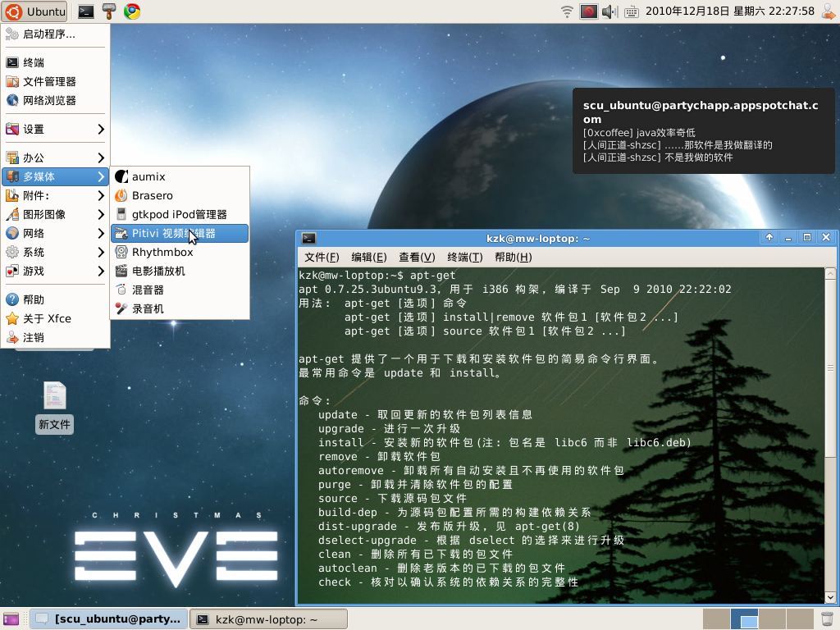
Task: Click the 'apt-get' command prompt line
Action: pos(377,276)
